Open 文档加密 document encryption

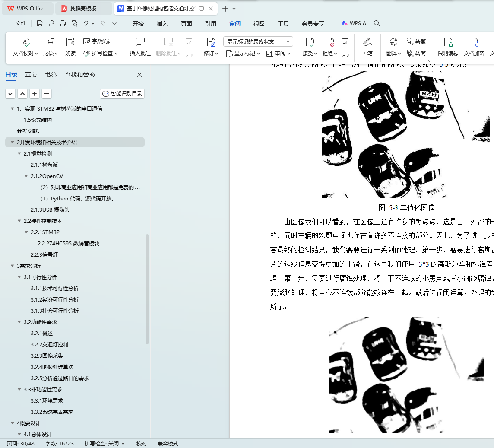coord(474,47)
